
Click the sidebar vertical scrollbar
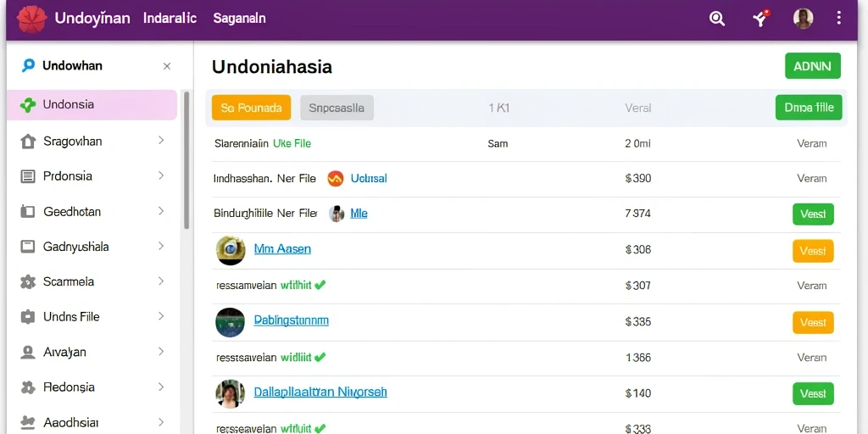click(x=186, y=160)
